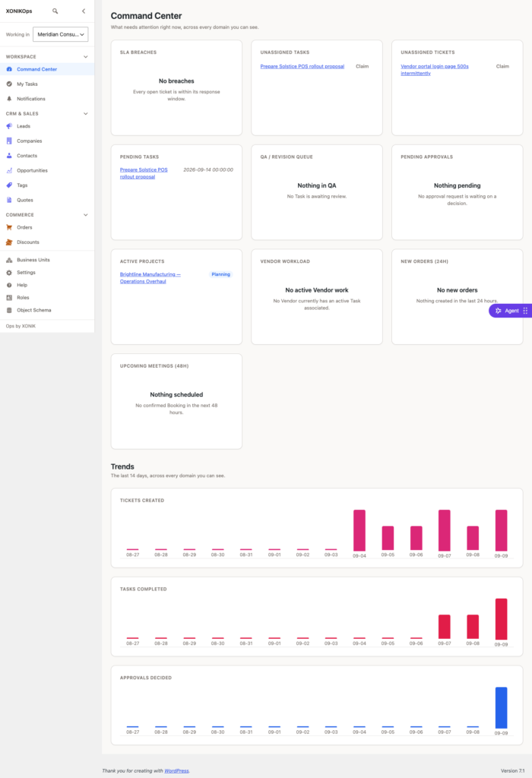Open Vendor portal login page ticket link
532x778 pixels.
[x=435, y=69]
